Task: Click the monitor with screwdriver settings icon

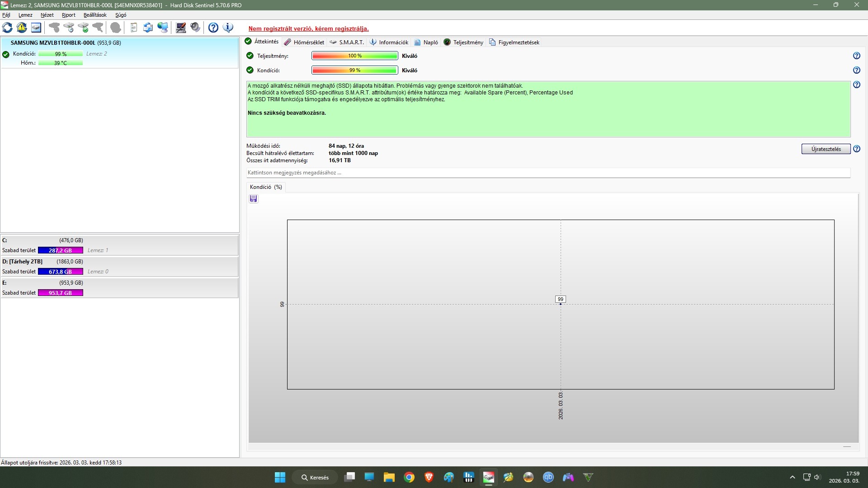Action: coord(181,28)
